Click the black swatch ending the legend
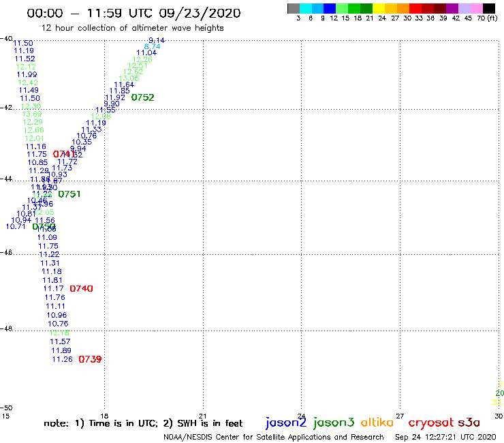Screen dimensions: 504x443 click(x=488, y=8)
